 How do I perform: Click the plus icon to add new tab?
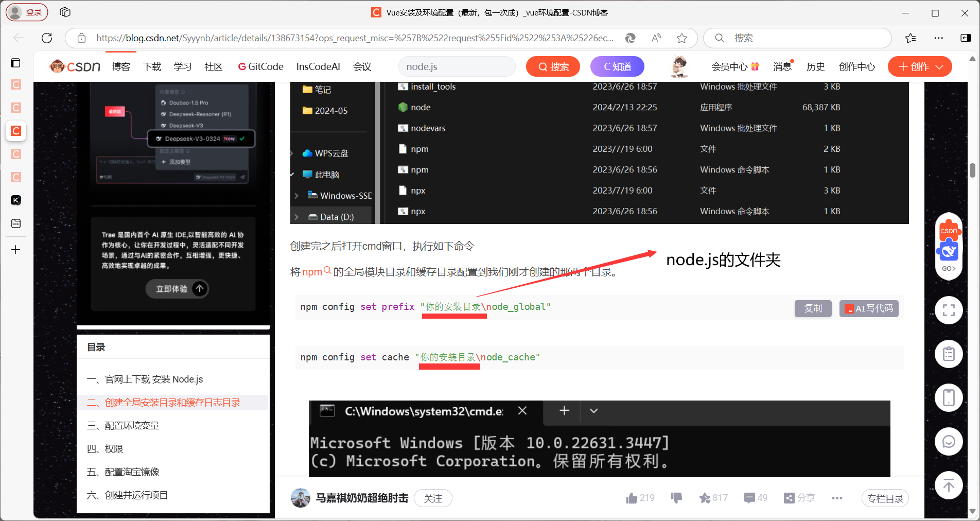(16, 250)
